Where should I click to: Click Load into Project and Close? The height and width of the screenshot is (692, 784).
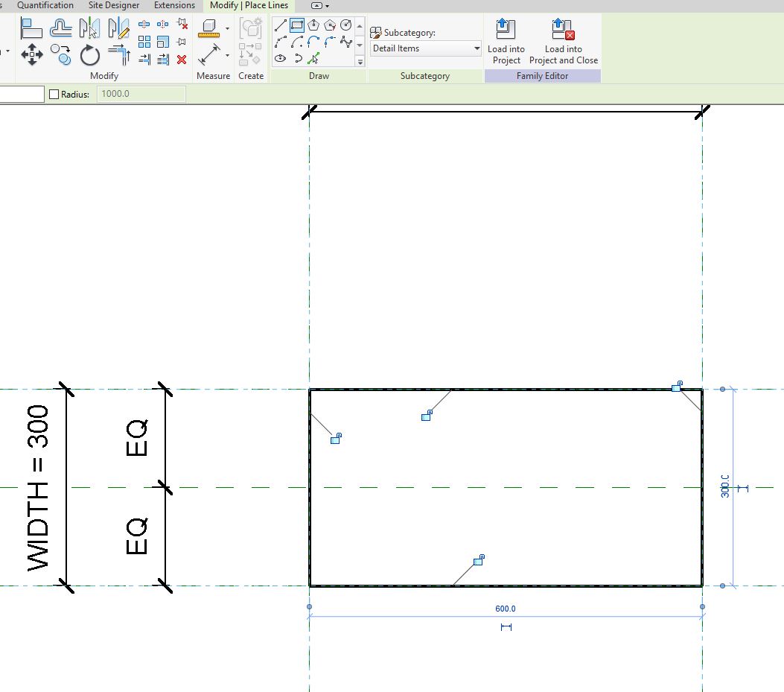tap(563, 41)
